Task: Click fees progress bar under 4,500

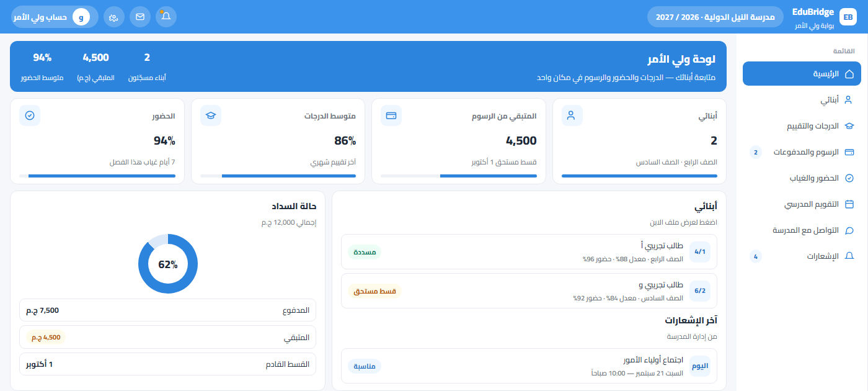Action: pyautogui.click(x=459, y=176)
